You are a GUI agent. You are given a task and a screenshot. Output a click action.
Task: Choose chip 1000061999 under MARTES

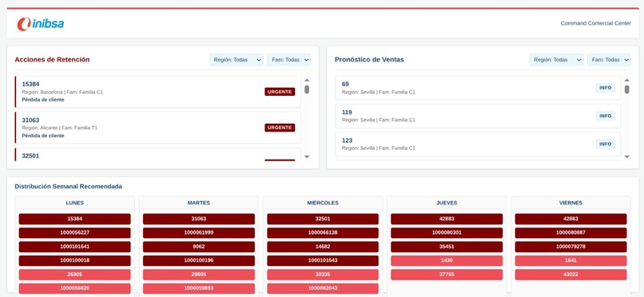199,233
